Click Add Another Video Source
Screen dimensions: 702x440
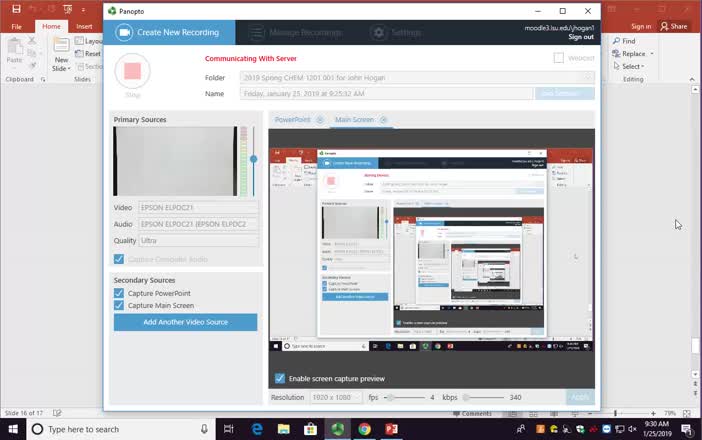[x=185, y=322]
